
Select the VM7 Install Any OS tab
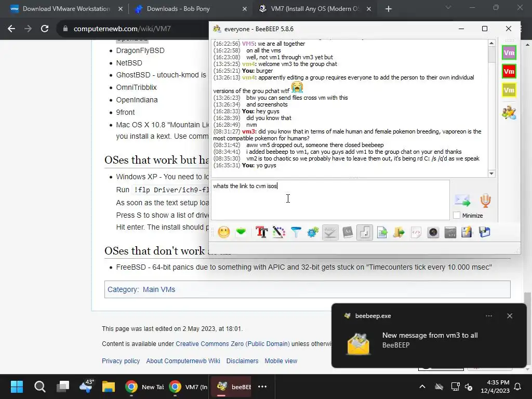[314, 9]
